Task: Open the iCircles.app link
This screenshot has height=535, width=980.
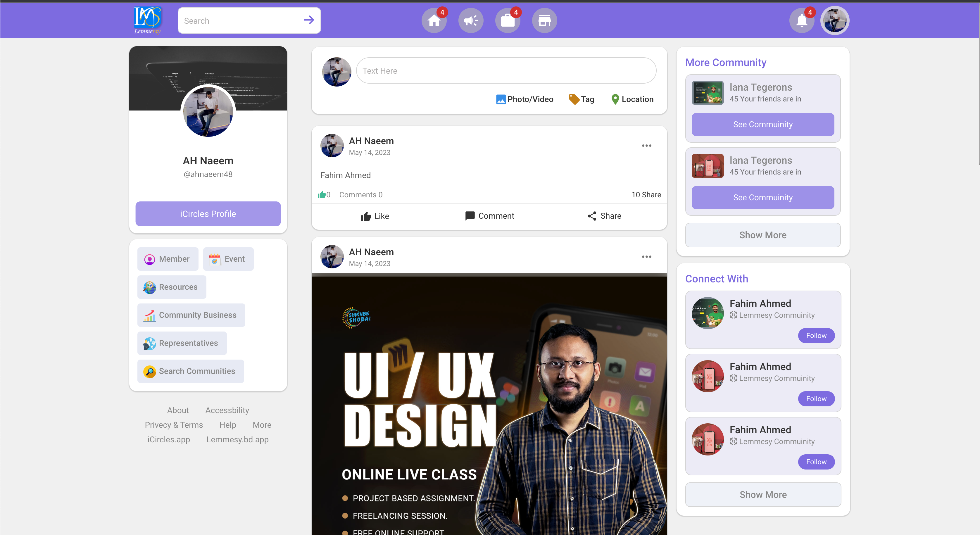Action: pos(168,439)
